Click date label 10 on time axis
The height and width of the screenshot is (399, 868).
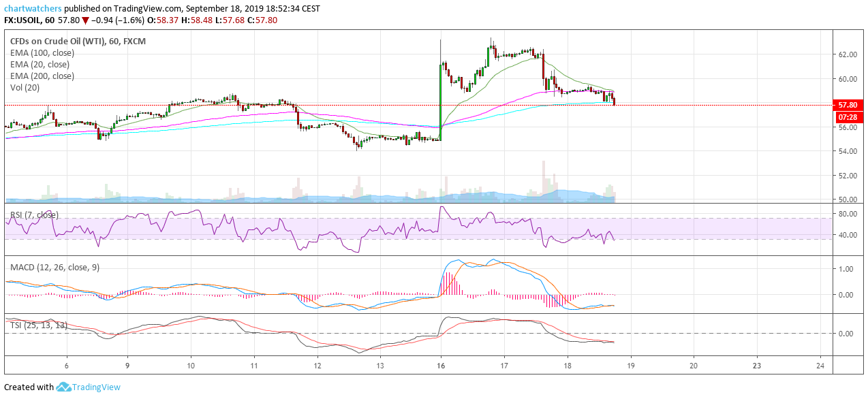(191, 365)
